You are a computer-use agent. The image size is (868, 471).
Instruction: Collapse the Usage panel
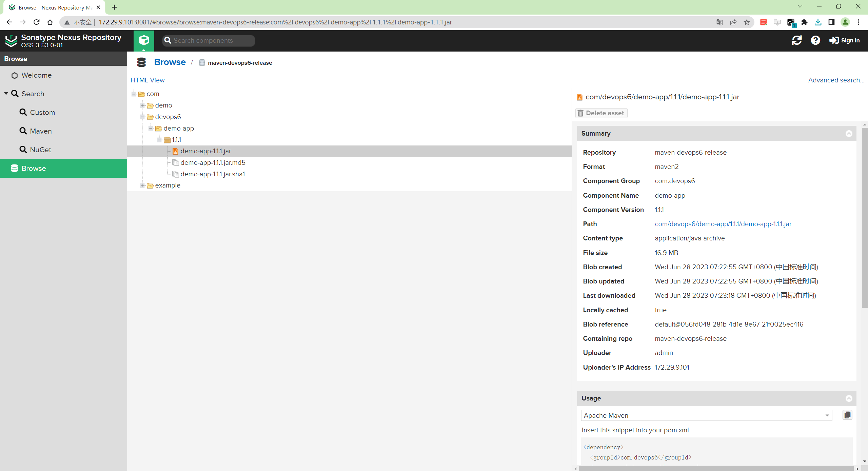click(849, 398)
